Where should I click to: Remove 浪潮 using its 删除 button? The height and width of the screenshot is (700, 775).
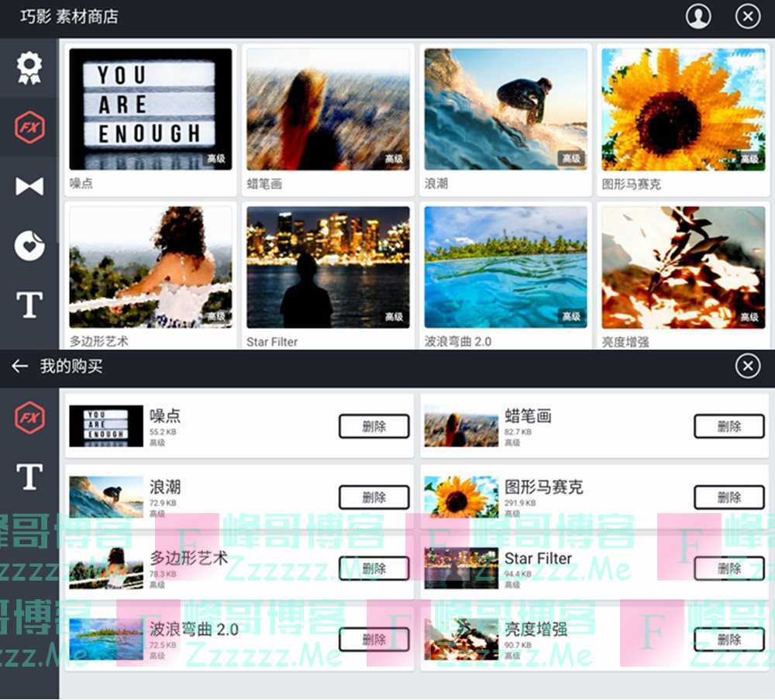click(x=374, y=497)
